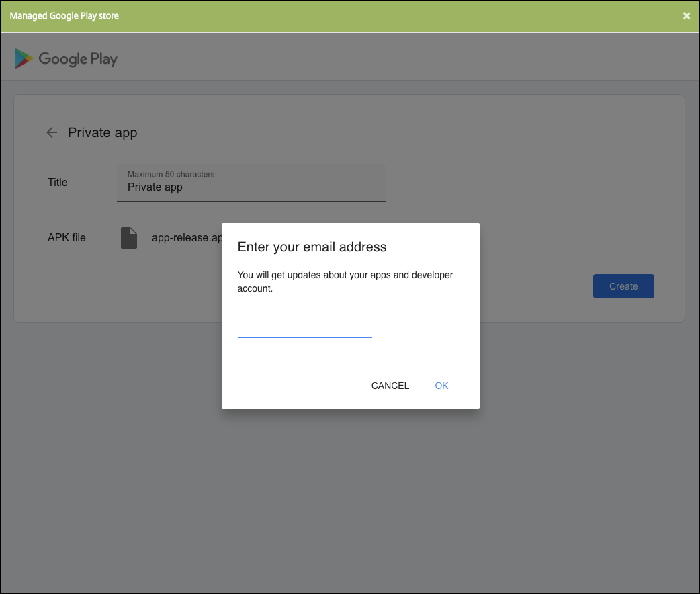Image resolution: width=700 pixels, height=594 pixels.
Task: Click the APK file document icon
Action: click(x=129, y=238)
